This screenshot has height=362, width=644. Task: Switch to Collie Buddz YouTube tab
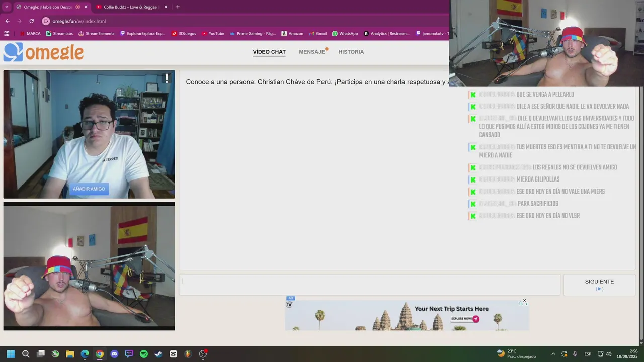pyautogui.click(x=130, y=7)
